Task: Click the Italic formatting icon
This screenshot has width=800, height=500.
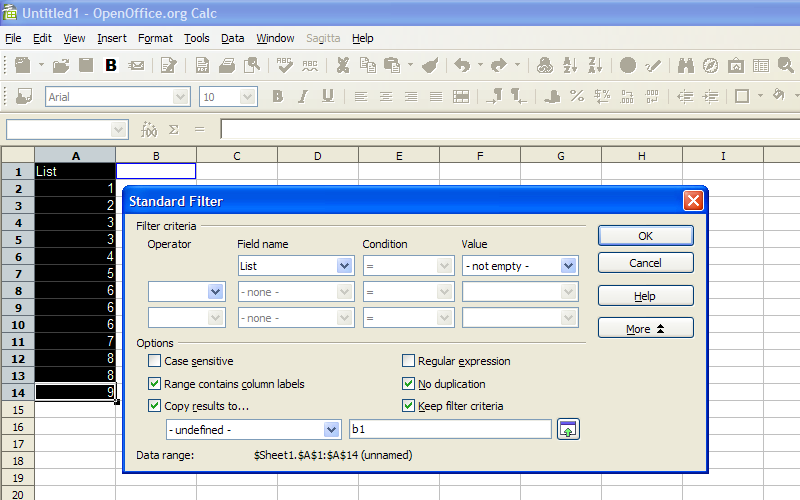Action: 303,96
